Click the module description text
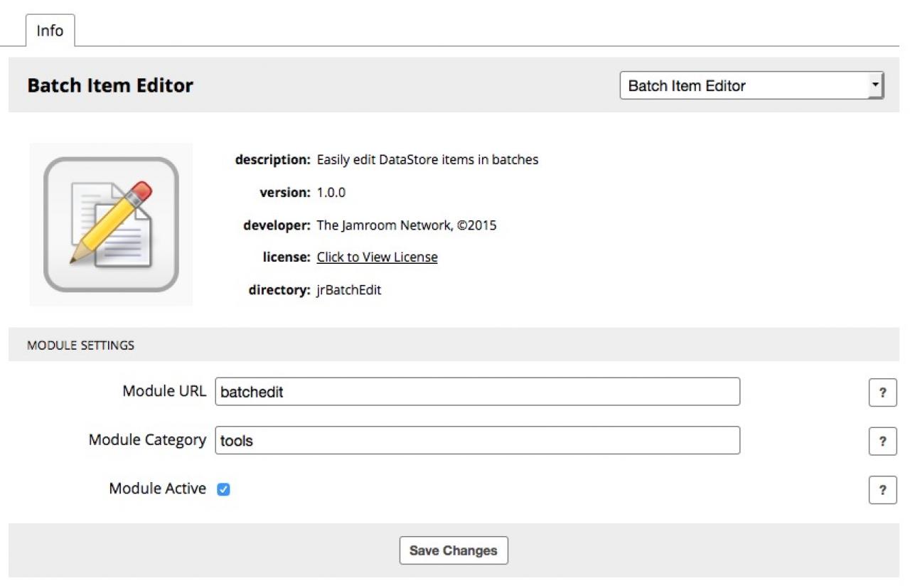This screenshot has height=588, width=910. (427, 160)
